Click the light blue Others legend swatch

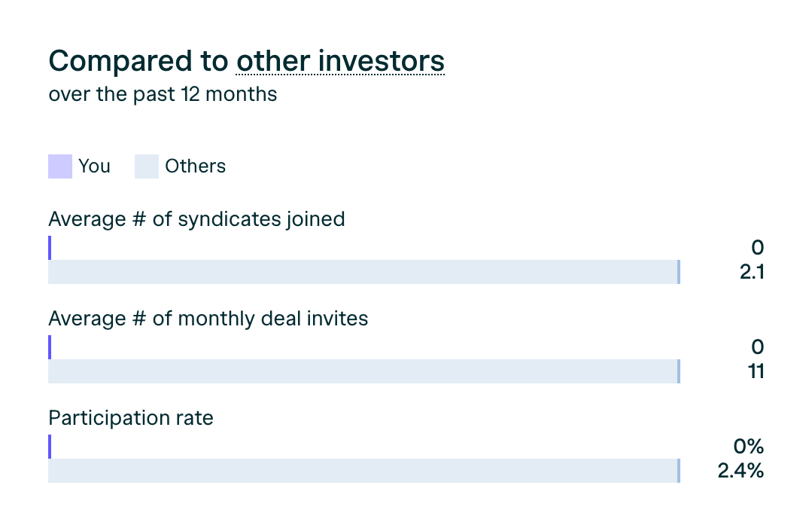point(147,166)
